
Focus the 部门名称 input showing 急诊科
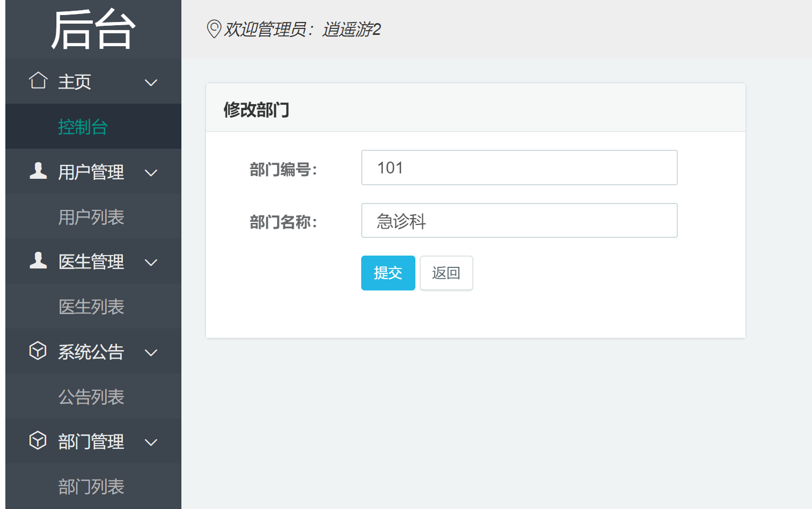(520, 220)
